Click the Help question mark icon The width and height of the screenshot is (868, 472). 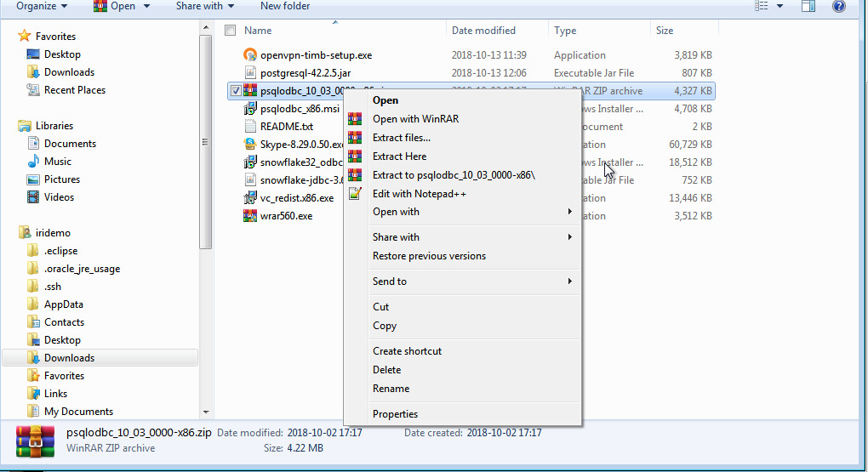pos(839,6)
